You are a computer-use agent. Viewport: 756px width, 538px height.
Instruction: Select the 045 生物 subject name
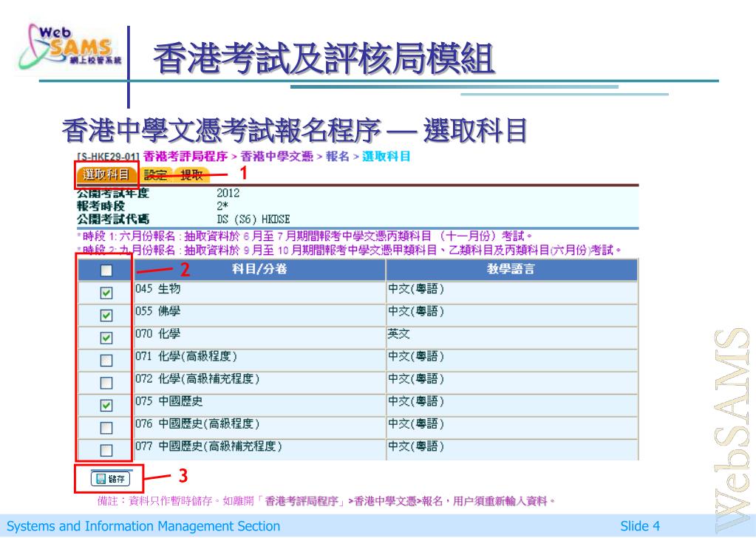click(158, 289)
